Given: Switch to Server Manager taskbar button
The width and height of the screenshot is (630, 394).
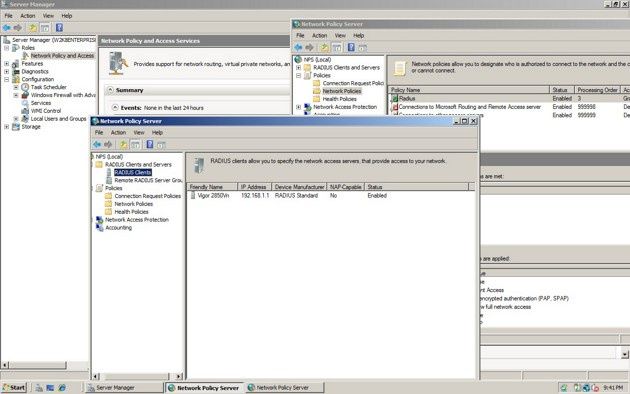Looking at the screenshot, I should click(124, 388).
